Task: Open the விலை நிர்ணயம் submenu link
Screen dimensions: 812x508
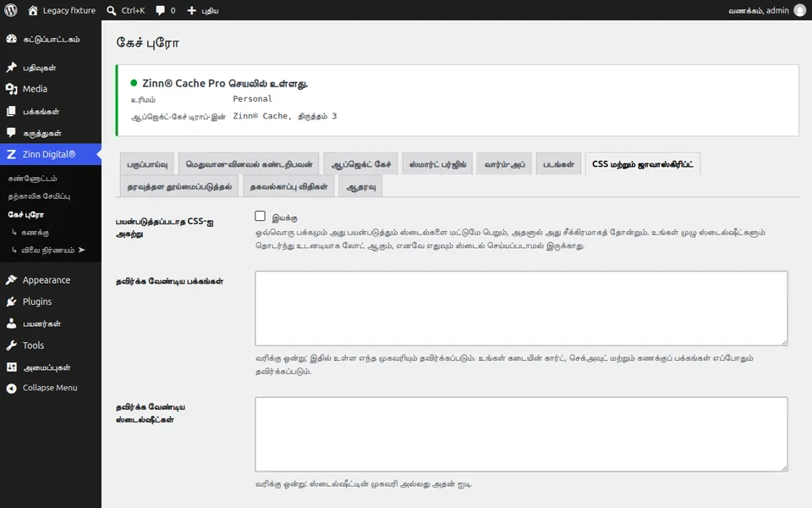Action: (47, 251)
